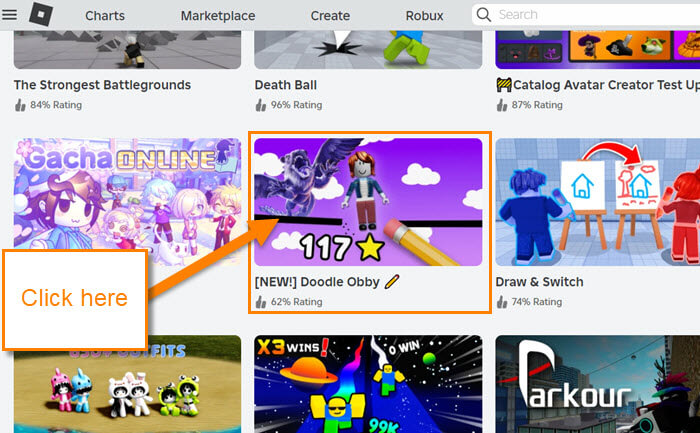Open the Death Ball thumbnail

pos(368,50)
